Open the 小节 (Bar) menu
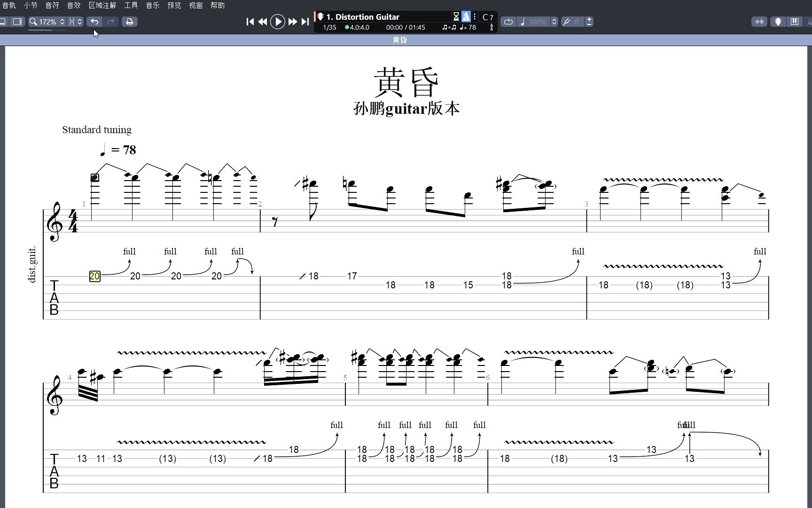The height and width of the screenshot is (508, 812). click(31, 5)
